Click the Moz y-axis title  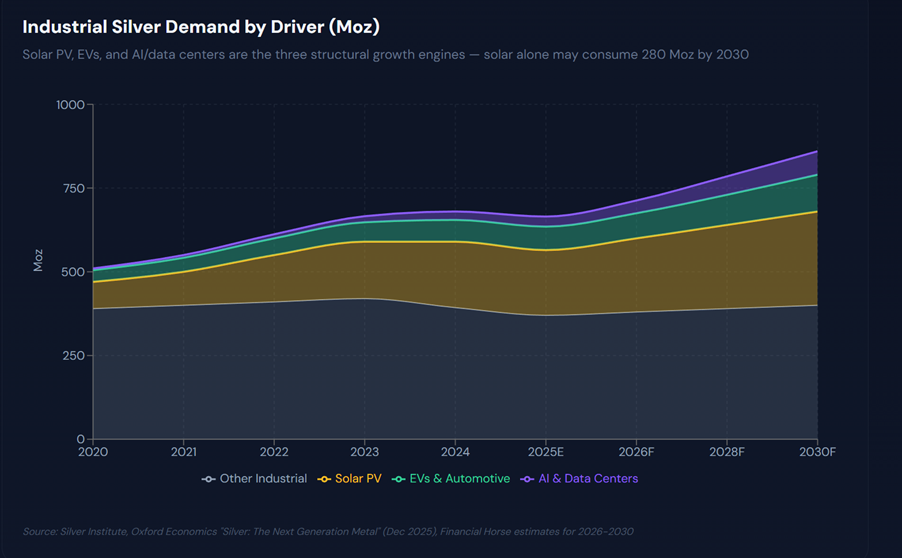pos(38,262)
